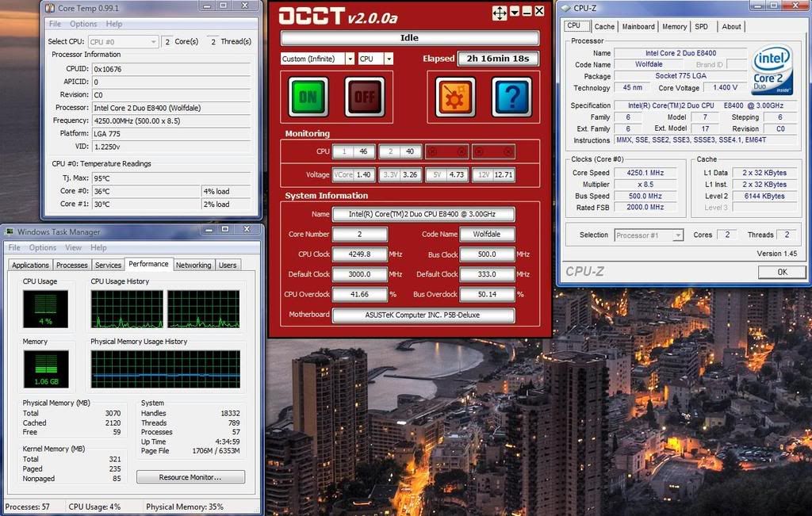Open the Options menu in Task Manager
Viewport: 812px width, 516px height.
[x=43, y=247]
